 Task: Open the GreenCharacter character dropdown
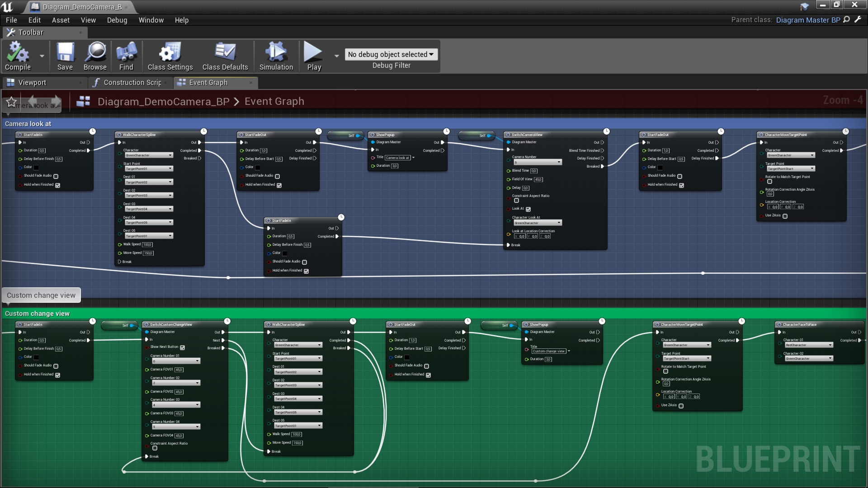[149, 155]
